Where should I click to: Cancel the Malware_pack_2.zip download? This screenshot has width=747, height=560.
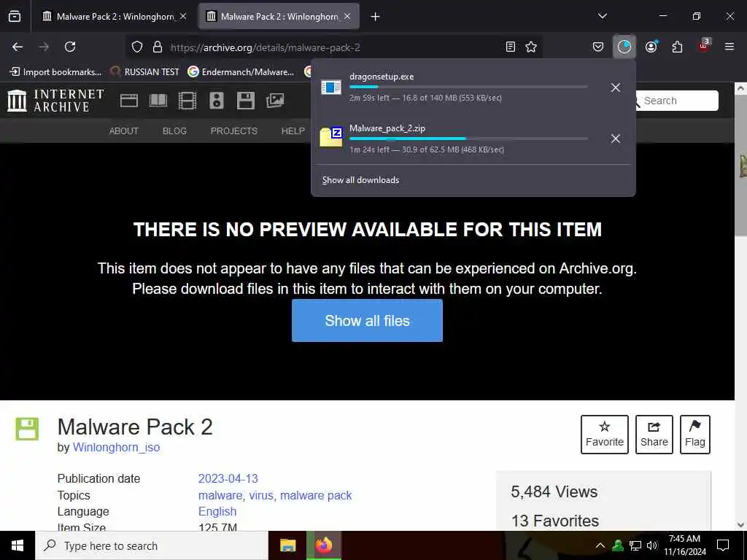616,139
